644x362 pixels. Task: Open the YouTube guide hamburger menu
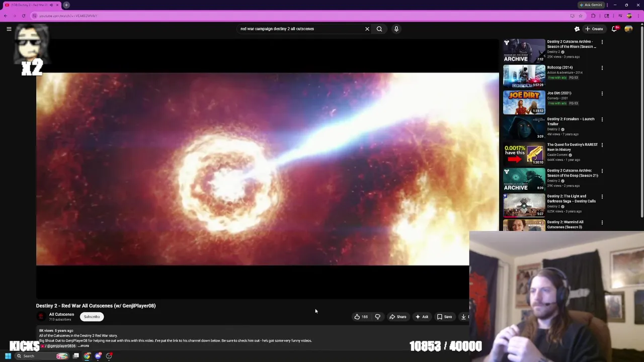pos(9,29)
